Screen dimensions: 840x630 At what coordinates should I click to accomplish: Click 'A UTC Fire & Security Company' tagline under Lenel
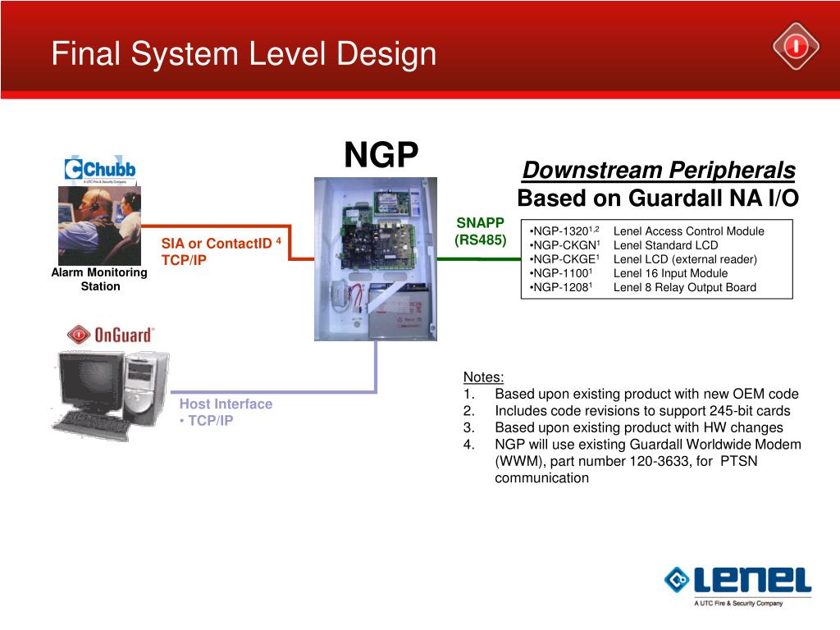point(738,603)
